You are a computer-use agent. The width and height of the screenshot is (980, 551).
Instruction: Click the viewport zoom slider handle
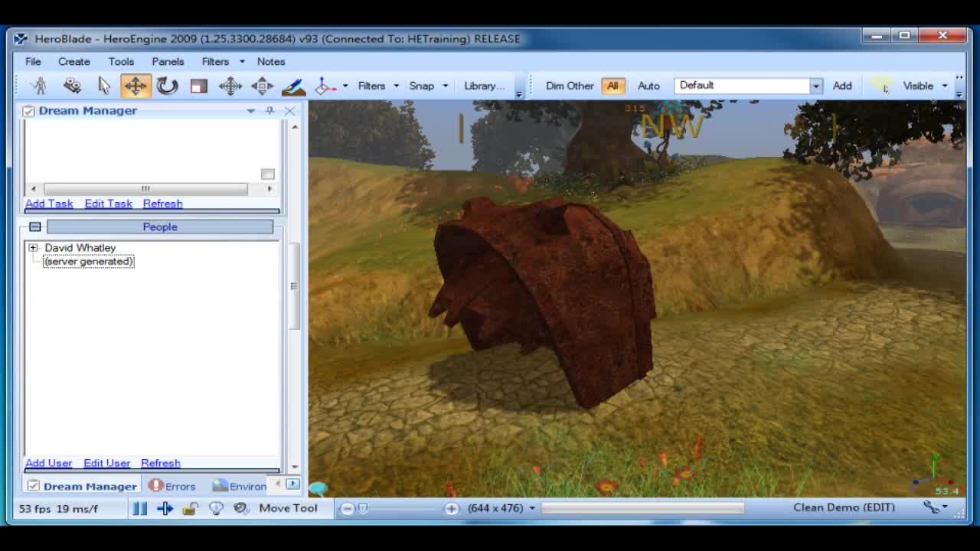tap(364, 508)
